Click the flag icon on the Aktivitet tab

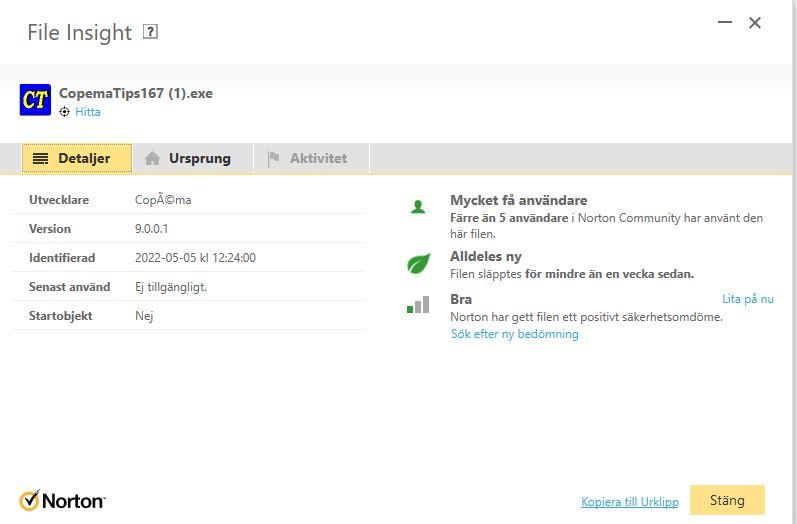(273, 159)
